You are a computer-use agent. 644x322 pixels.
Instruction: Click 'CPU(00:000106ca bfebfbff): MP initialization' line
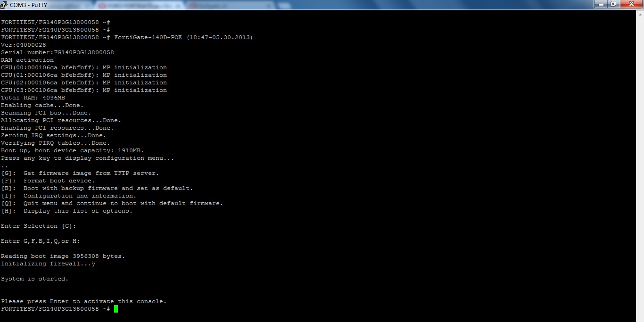[84, 67]
